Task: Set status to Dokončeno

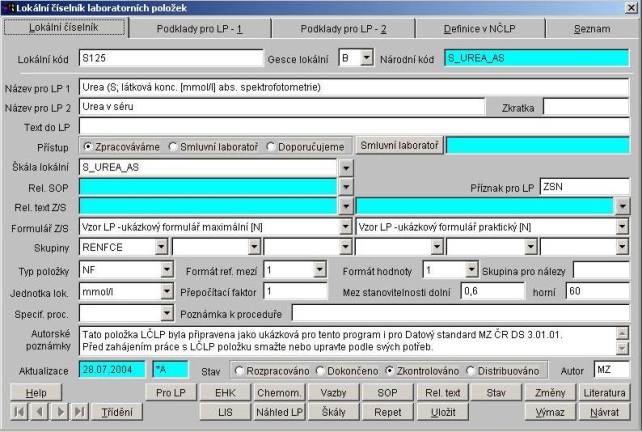Action: click(320, 371)
